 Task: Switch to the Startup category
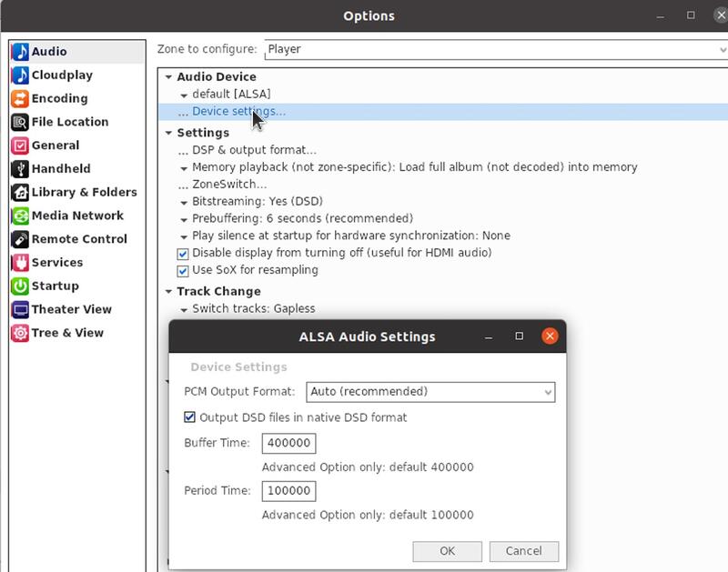[x=55, y=286]
